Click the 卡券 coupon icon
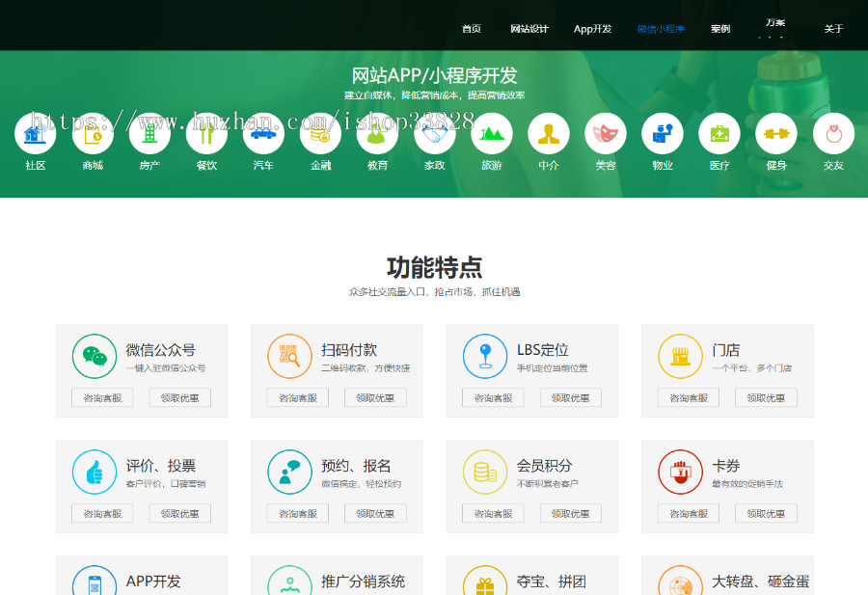The image size is (868, 595). point(680,472)
